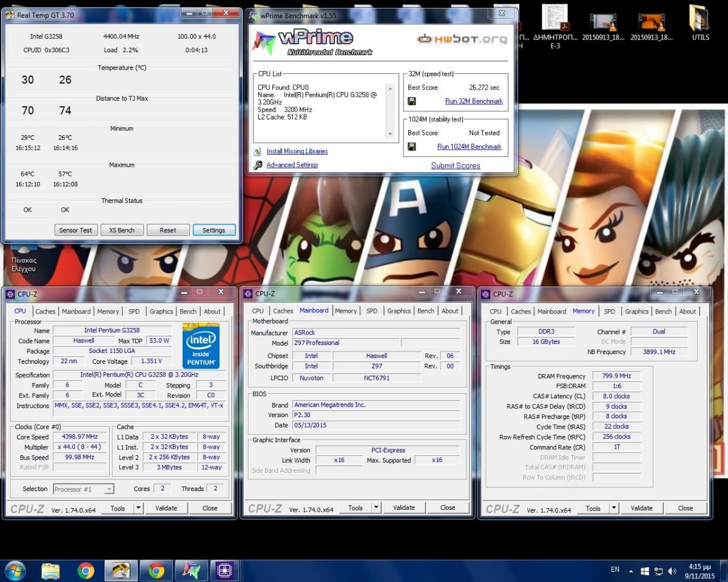The image size is (728, 582).
Task: Click Validate in the Memory CPU-Z window
Action: coord(641,508)
